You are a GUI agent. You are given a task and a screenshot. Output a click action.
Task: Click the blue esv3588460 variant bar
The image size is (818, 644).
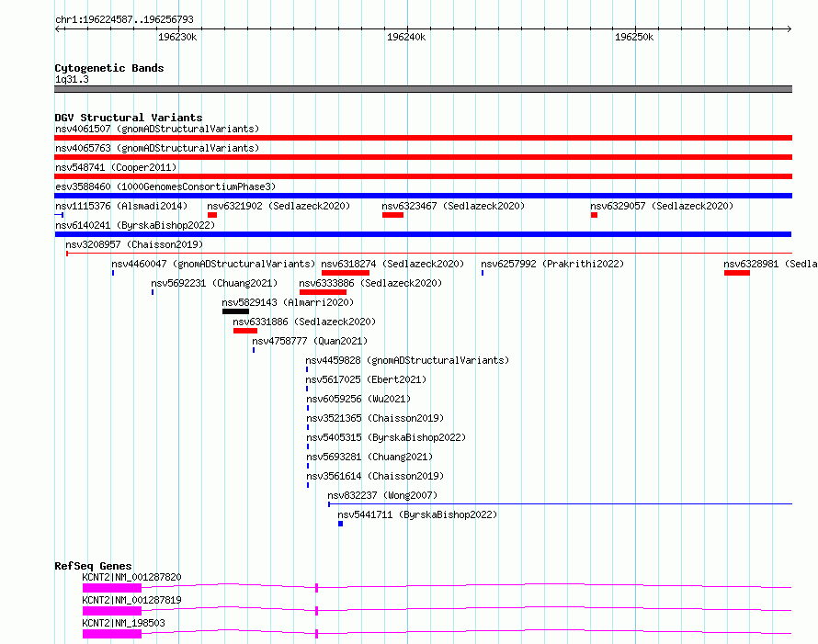423,196
